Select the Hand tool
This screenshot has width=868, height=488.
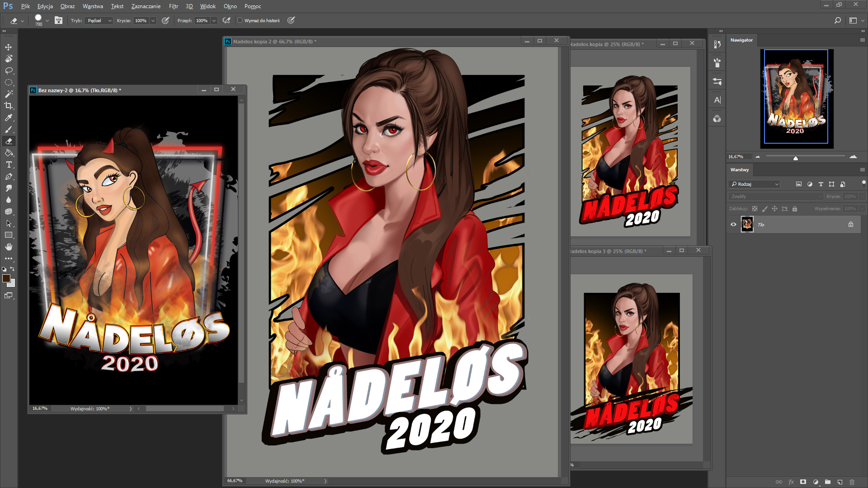[8, 247]
